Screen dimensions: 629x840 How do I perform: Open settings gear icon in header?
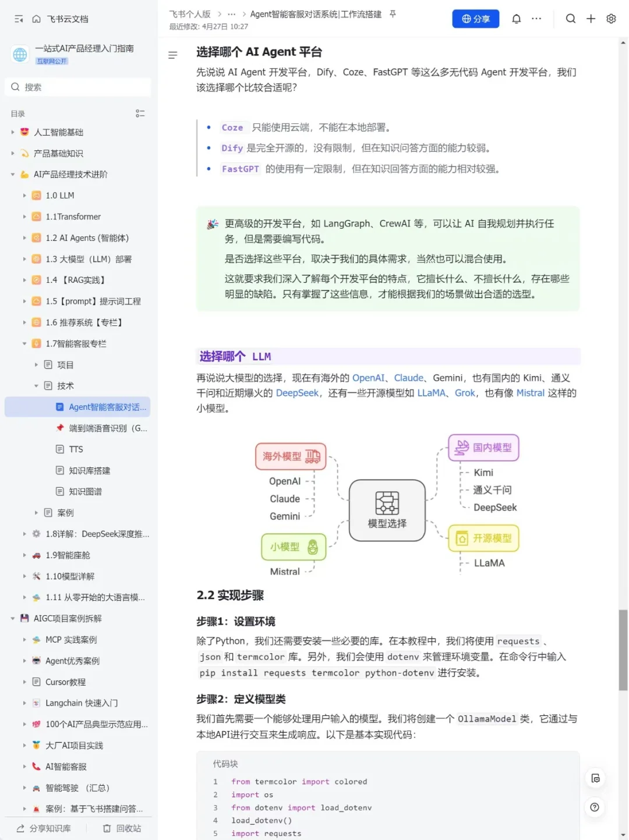point(611,19)
